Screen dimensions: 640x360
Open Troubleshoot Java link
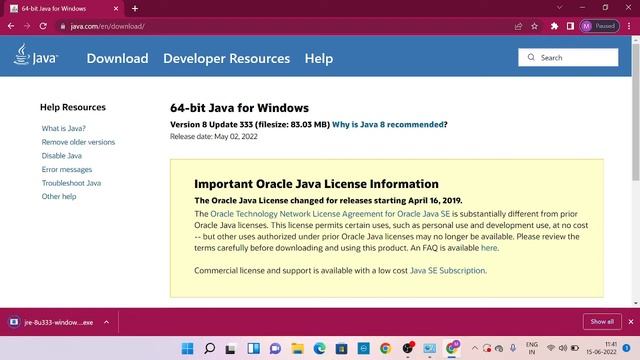coord(71,183)
